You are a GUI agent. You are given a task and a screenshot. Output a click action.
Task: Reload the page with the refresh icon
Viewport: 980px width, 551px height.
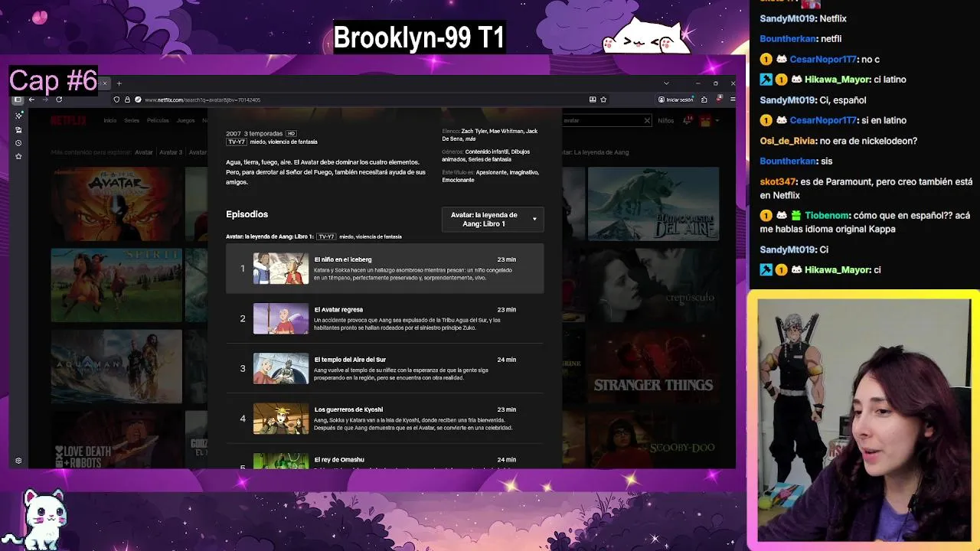[x=59, y=99]
